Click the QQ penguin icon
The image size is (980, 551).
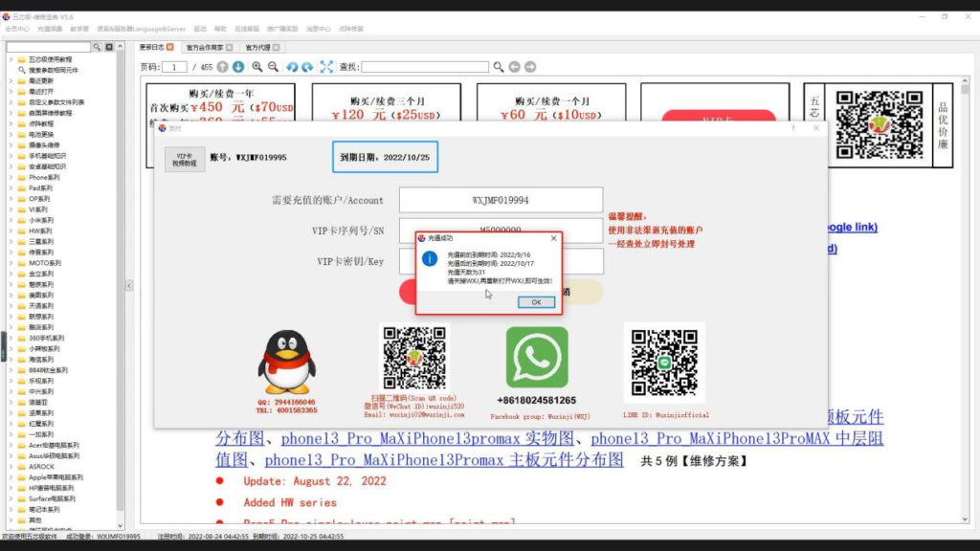tap(286, 363)
